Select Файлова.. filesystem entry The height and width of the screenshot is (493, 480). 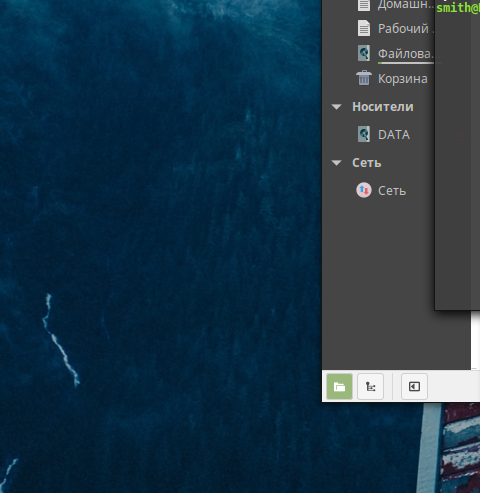tap(406, 53)
